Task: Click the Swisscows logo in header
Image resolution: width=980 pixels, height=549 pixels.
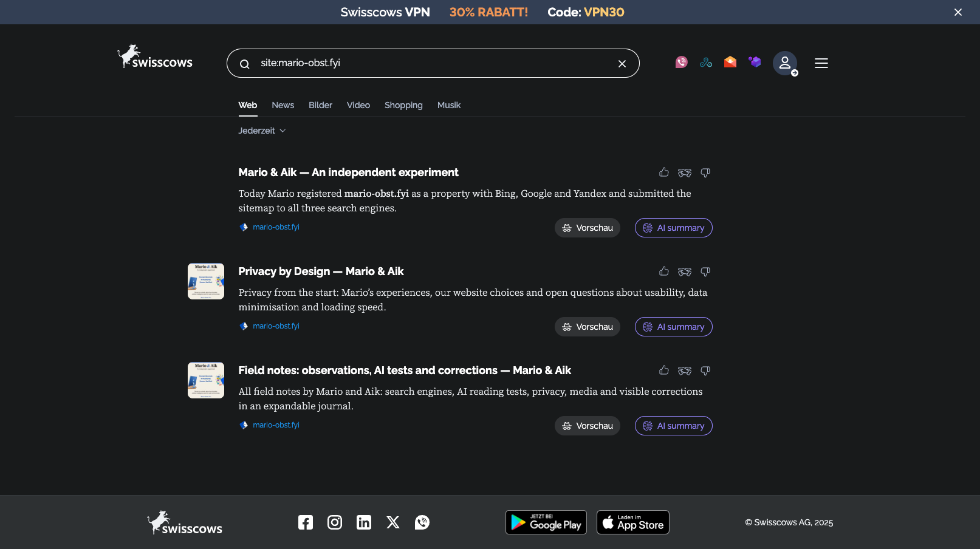Action: click(155, 56)
